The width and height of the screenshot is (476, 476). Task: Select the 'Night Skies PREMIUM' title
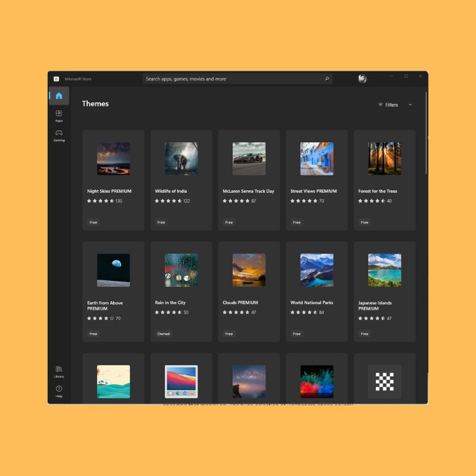pos(109,191)
